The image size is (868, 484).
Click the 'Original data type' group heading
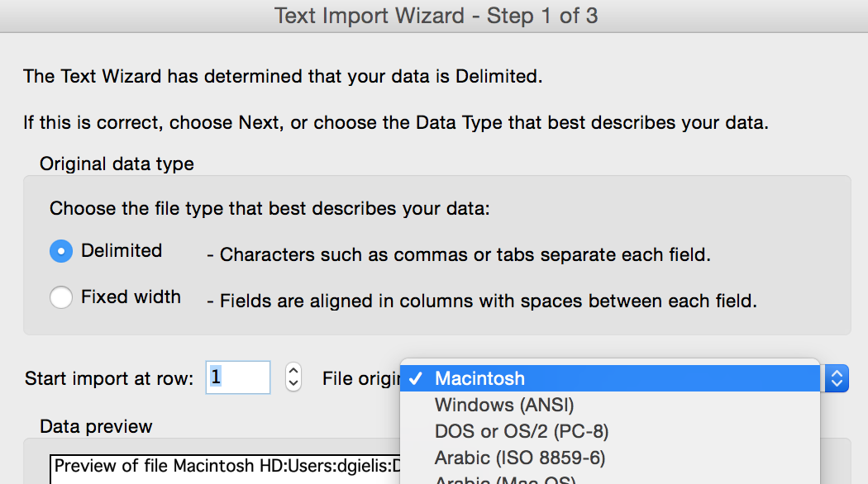coord(117,164)
